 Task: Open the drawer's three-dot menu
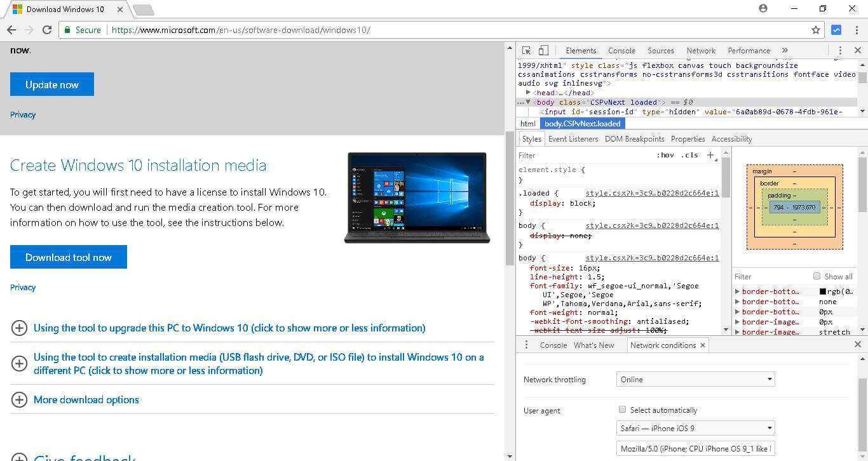click(526, 345)
